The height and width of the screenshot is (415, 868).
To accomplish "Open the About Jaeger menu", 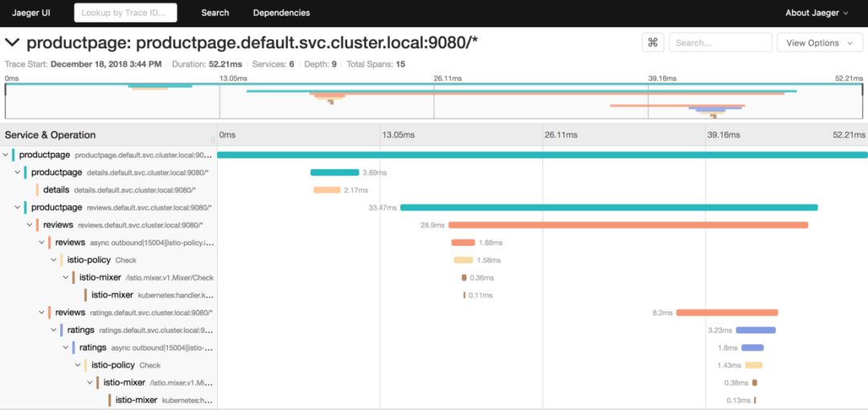I will [816, 13].
